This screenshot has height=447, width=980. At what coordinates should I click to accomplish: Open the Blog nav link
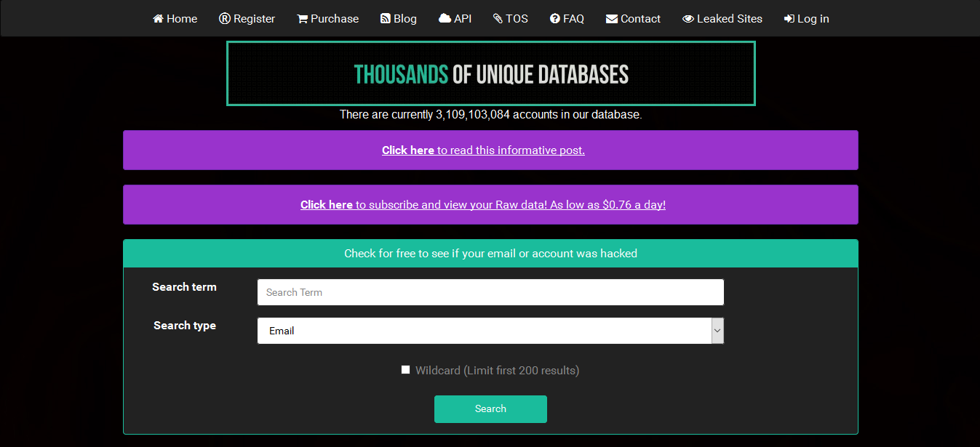tap(399, 19)
